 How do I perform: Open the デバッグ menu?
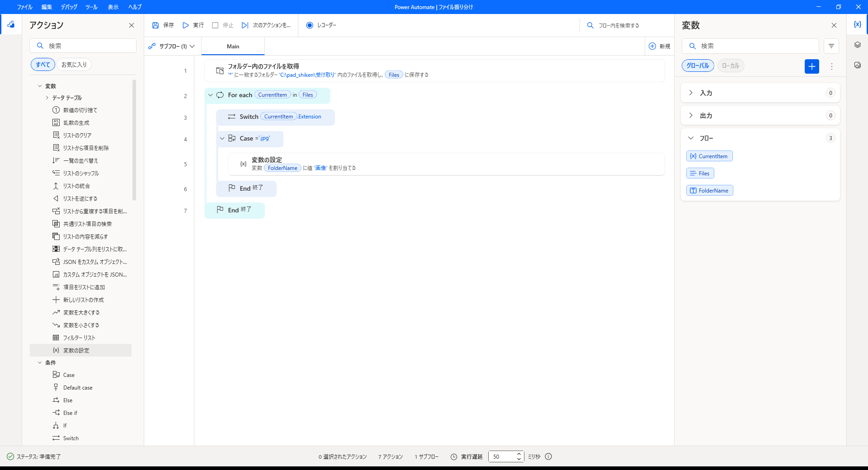point(69,7)
